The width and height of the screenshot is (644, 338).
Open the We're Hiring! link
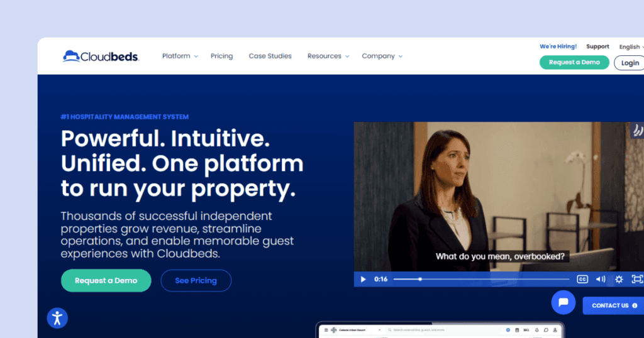point(558,46)
